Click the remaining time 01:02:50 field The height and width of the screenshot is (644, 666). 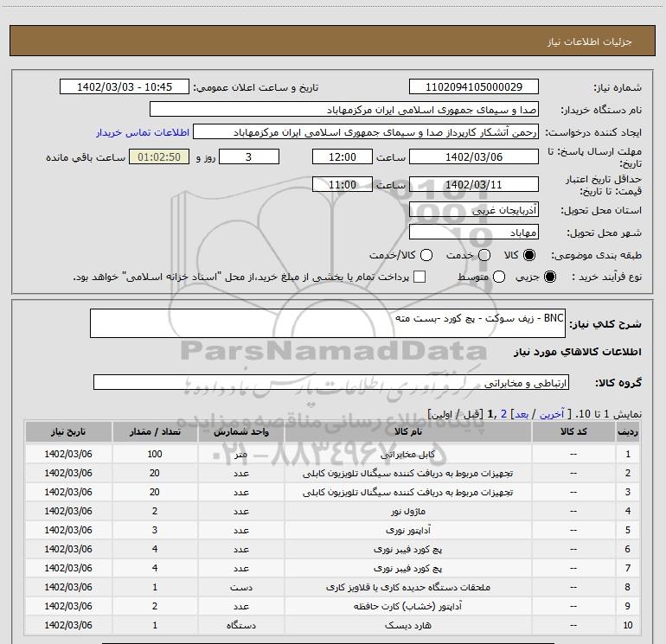click(x=159, y=156)
